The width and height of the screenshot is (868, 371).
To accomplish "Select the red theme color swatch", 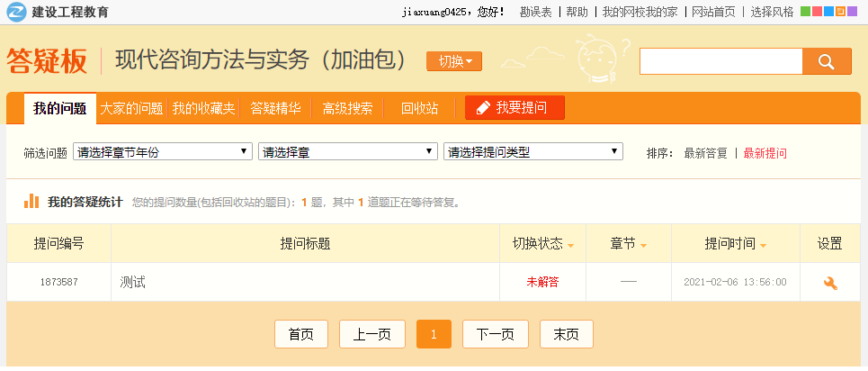I will coord(817,12).
